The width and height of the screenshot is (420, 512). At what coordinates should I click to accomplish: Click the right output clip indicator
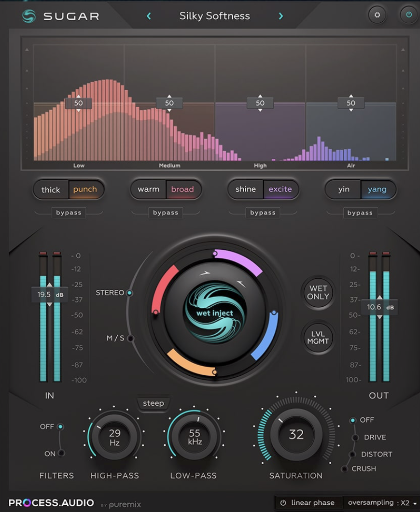click(x=386, y=254)
